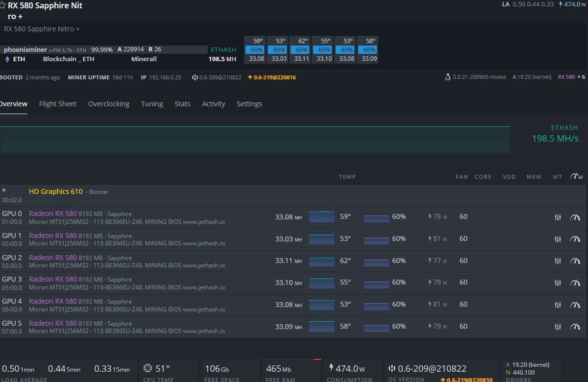The height and width of the screenshot is (382, 588).
Task: Open overclock sliders icon for GPU 2
Action: (x=558, y=261)
